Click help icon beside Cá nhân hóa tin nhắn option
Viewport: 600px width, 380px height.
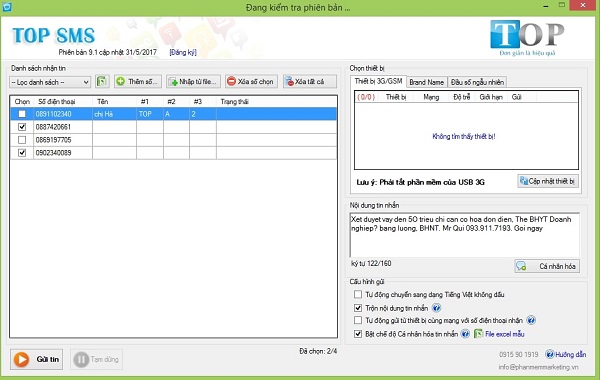click(x=465, y=334)
